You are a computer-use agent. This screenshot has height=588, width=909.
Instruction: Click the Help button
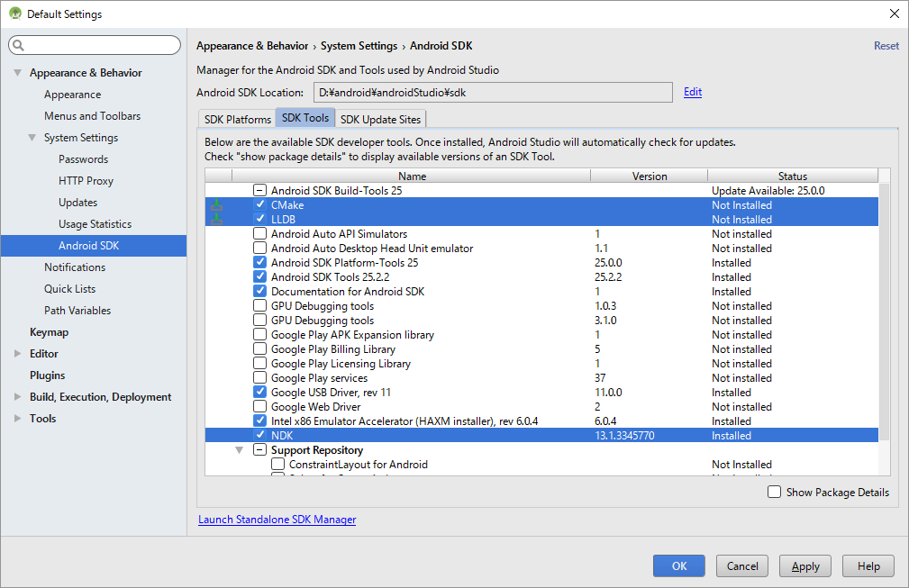pyautogui.click(x=868, y=566)
